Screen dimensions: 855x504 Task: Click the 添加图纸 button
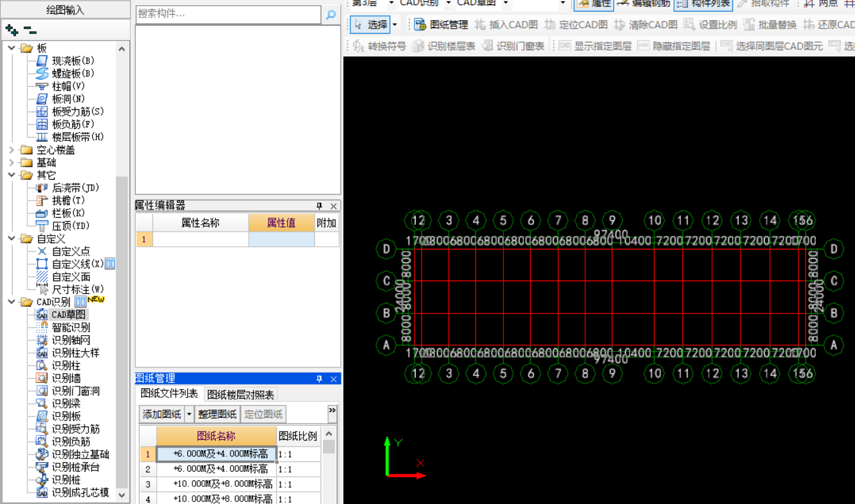(x=162, y=414)
